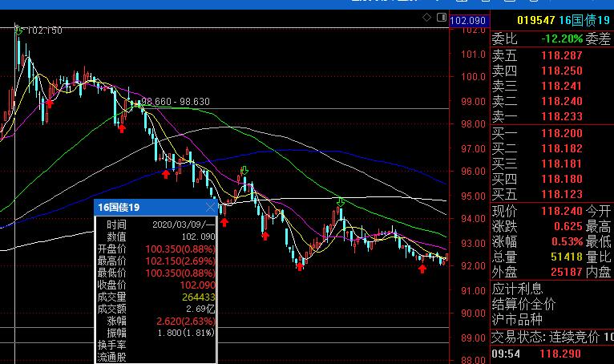Click the 现价 118.240 current price row
This screenshot has width=614, height=364.
(550, 211)
